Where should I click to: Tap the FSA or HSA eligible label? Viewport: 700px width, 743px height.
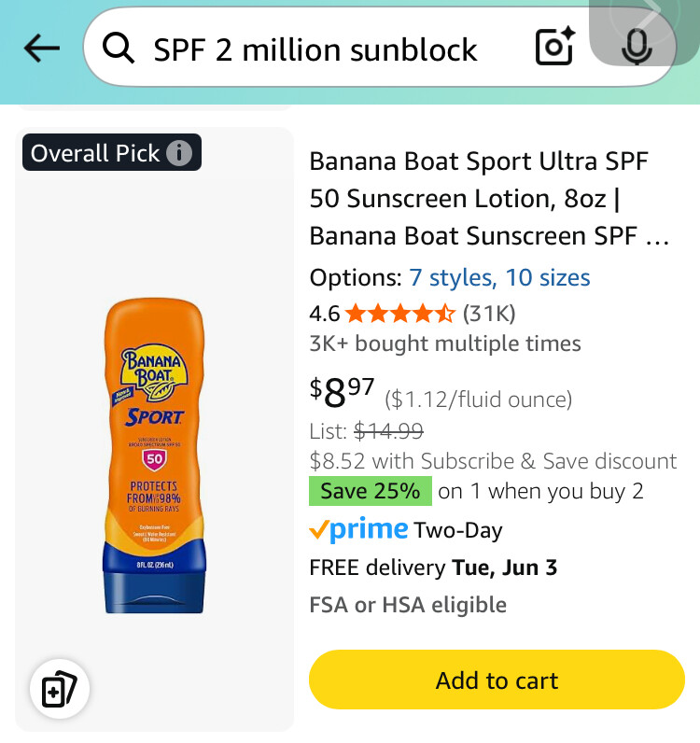click(408, 605)
